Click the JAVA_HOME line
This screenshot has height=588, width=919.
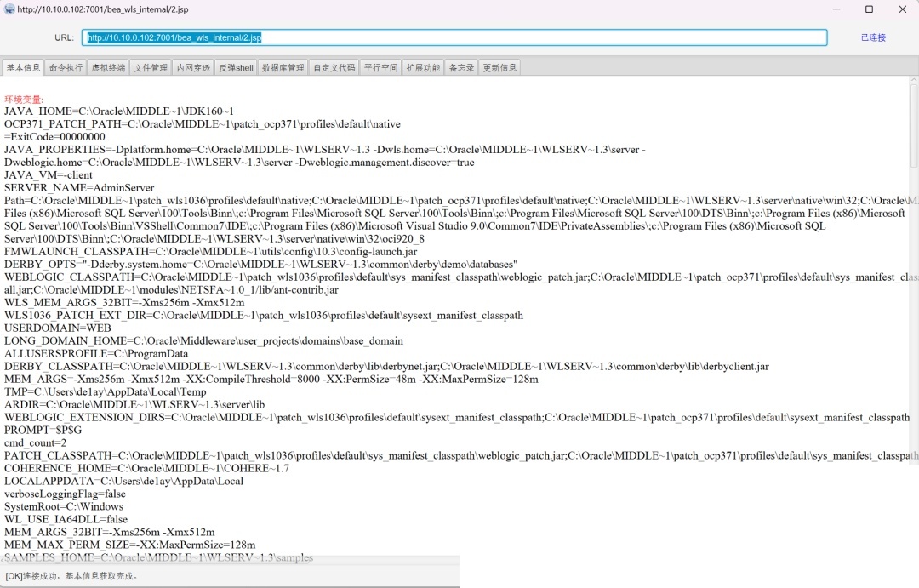point(119,111)
